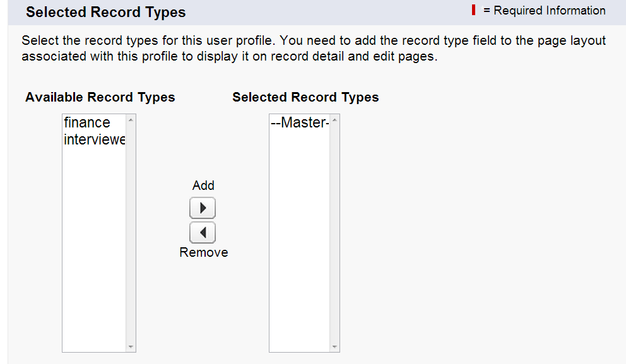Image resolution: width=626 pixels, height=364 pixels.
Task: Click the red Required Information indicator bar
Action: (x=473, y=11)
